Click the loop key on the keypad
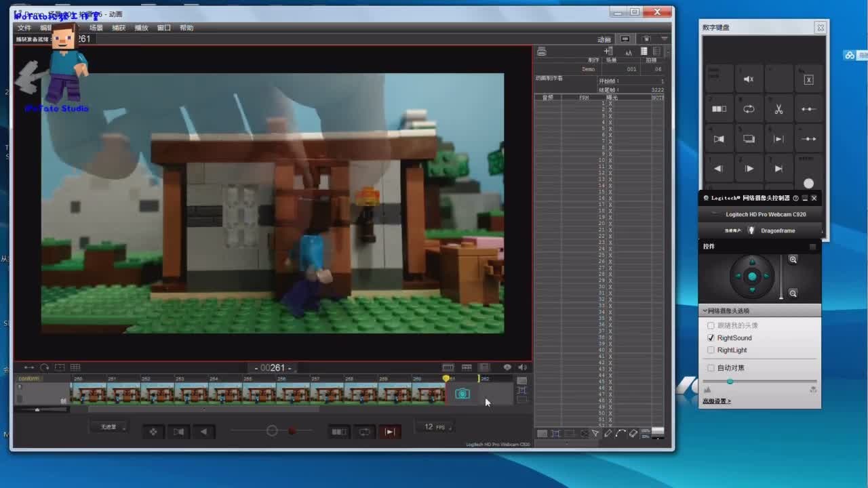Image resolution: width=868 pixels, height=488 pixels. coord(749,109)
